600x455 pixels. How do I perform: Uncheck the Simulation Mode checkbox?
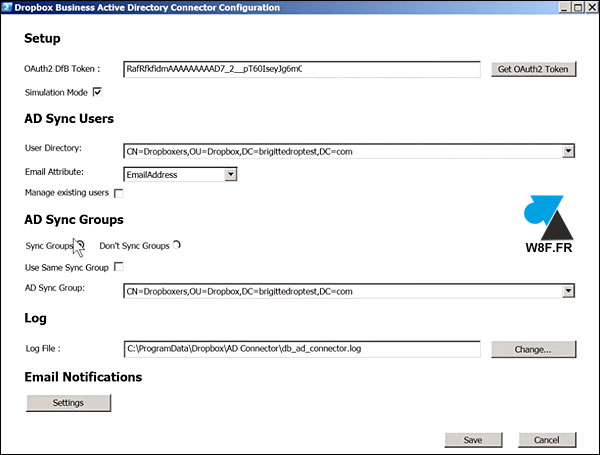pyautogui.click(x=97, y=92)
